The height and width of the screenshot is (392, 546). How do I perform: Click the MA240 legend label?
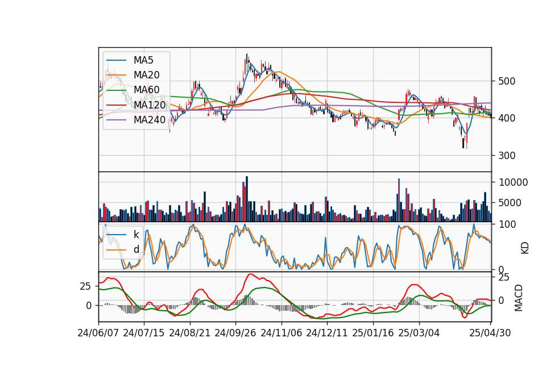[150, 120]
